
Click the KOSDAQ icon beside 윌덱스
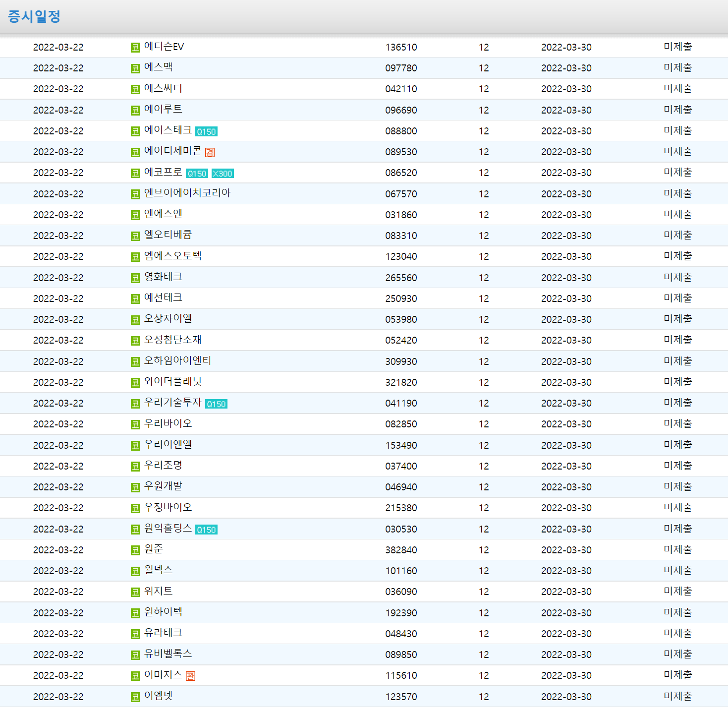[135, 571]
